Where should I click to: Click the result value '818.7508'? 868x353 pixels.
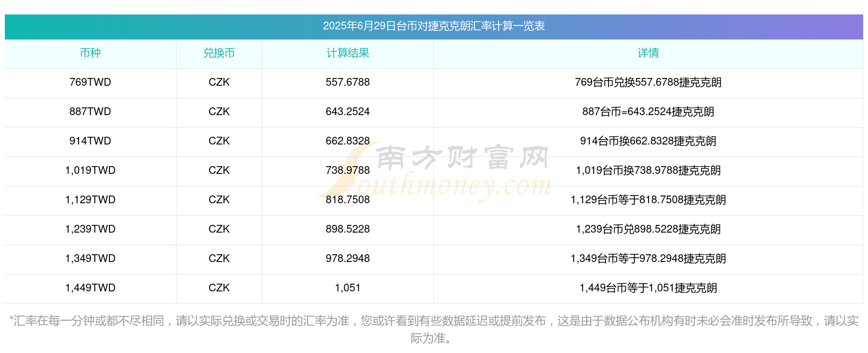pos(348,200)
